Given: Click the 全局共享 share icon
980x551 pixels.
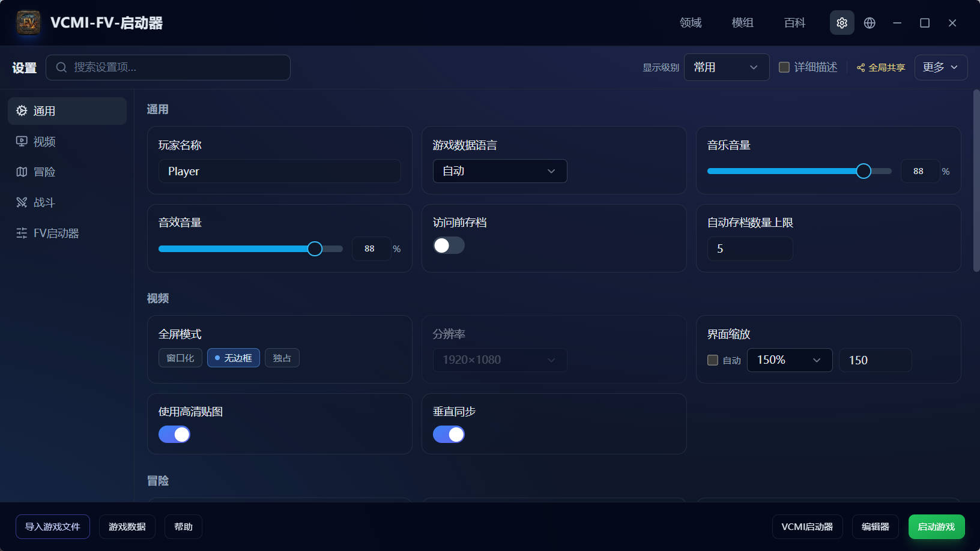Looking at the screenshot, I should pos(861,68).
